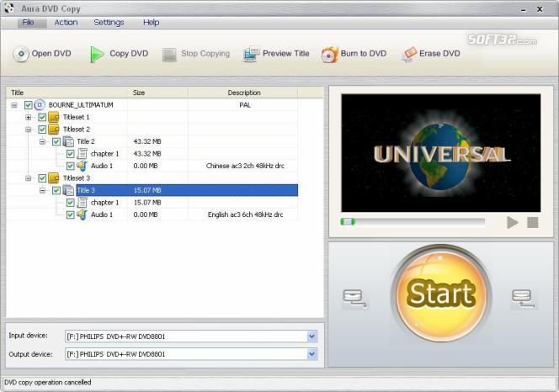Image resolution: width=559 pixels, height=392 pixels.
Task: Click the Open DVD text label
Action: click(x=51, y=54)
